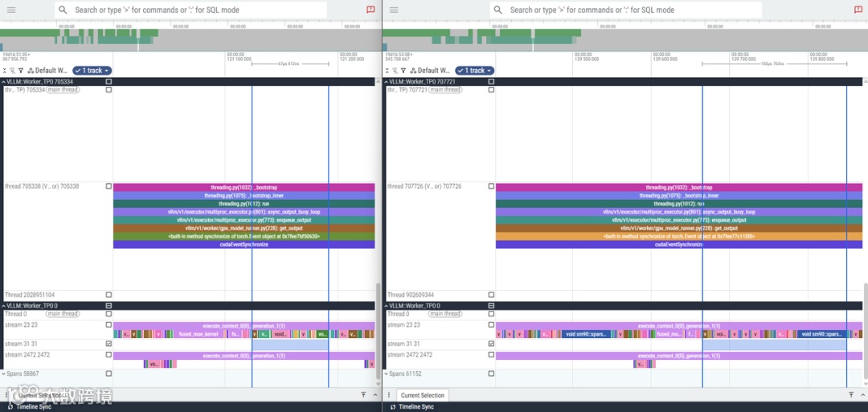Tick checkbox for VLLM::Worker_TP0 705334 group

pyautogui.click(x=109, y=81)
